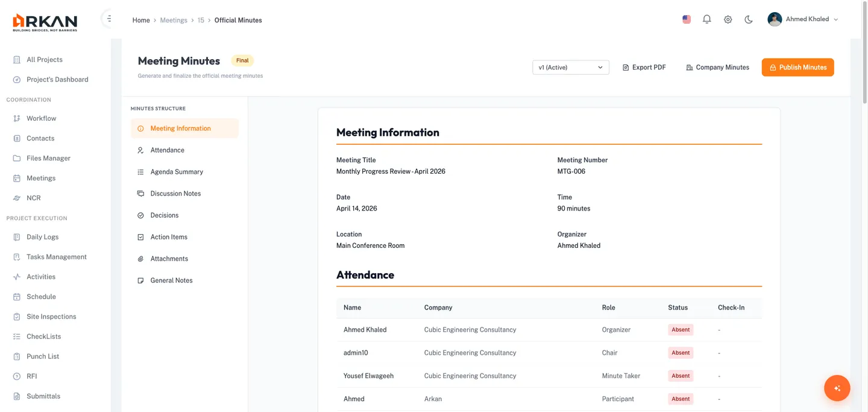Screen dimensions: 868x412
Task: Click the notifications bell icon
Action: click(707, 19)
